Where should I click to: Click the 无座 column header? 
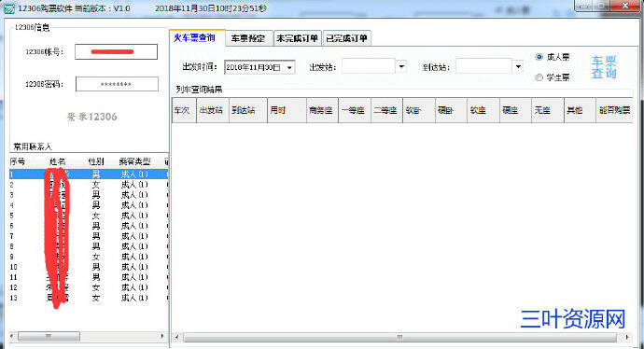click(x=548, y=110)
